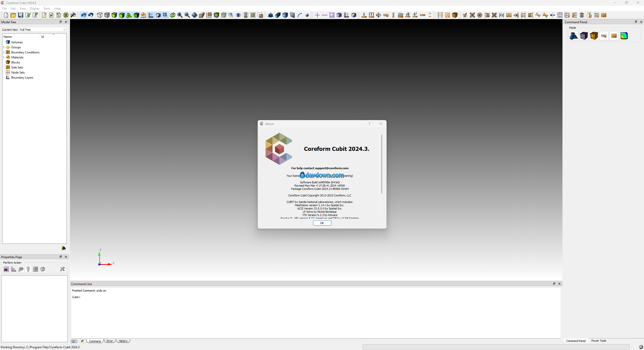Toggle the undo on/off power icon
This screenshot has height=350, width=644.
point(84,15)
